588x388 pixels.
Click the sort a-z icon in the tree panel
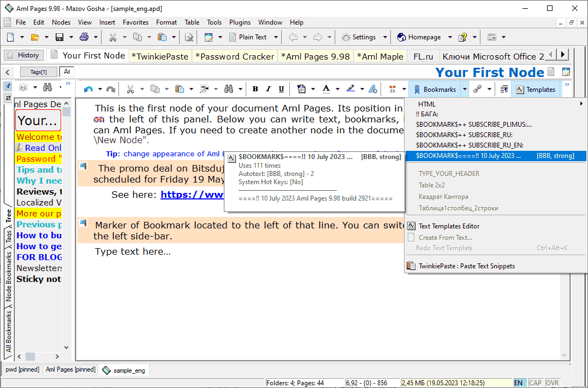pos(23,87)
